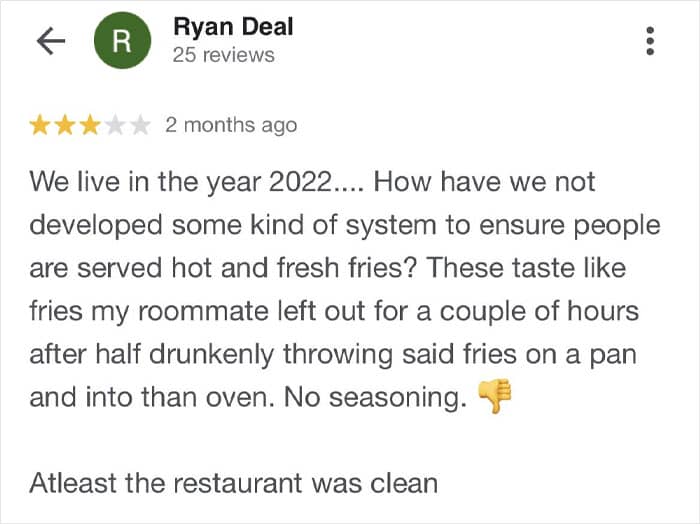The image size is (700, 524).
Task: Click the fifth gray rating star
Action: point(140,126)
